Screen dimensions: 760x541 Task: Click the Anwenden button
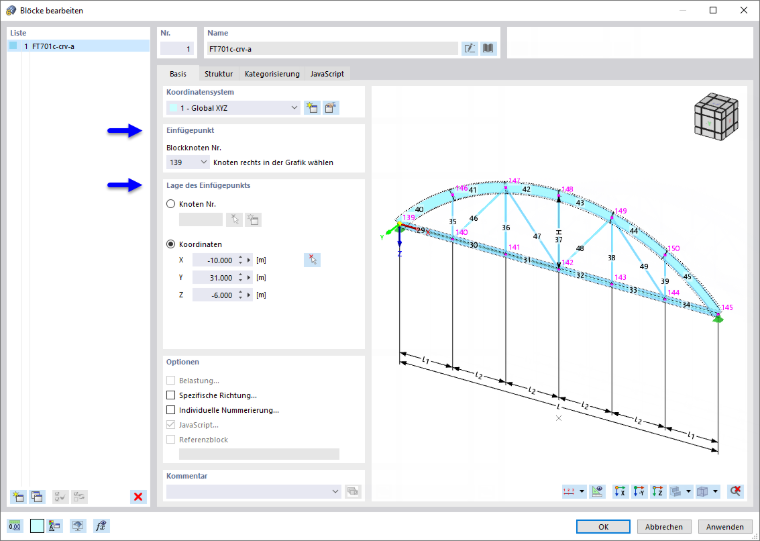point(725,526)
